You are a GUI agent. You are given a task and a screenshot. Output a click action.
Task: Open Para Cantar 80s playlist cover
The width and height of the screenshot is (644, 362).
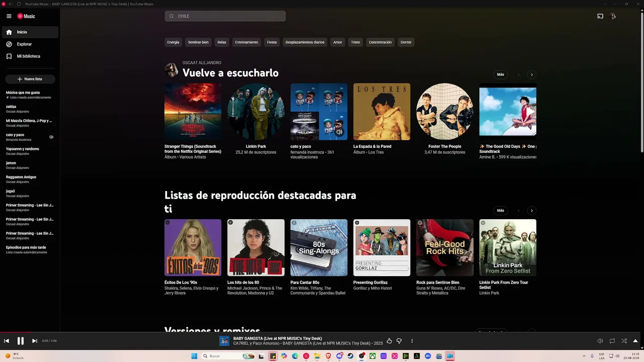319,247
